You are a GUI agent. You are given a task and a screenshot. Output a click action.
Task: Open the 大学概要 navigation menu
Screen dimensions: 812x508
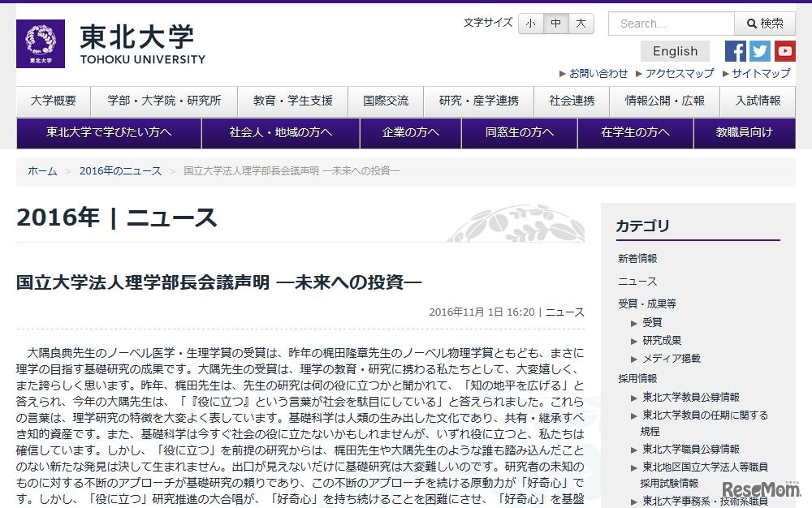click(53, 101)
